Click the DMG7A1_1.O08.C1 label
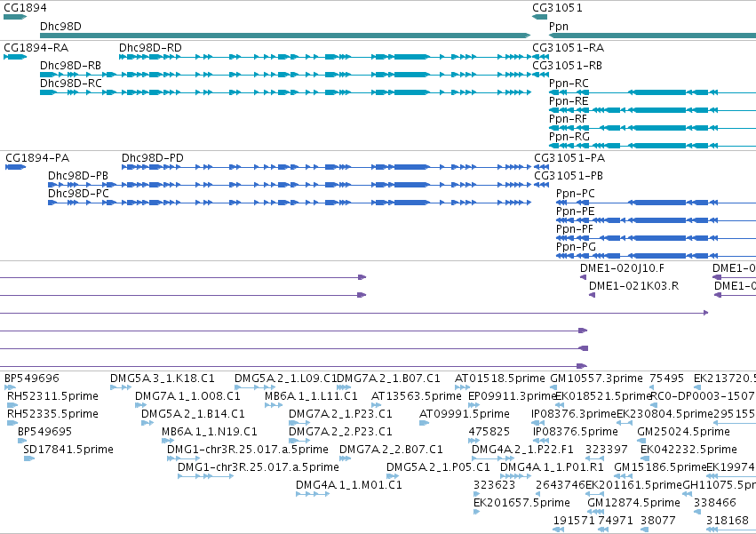 (x=187, y=396)
